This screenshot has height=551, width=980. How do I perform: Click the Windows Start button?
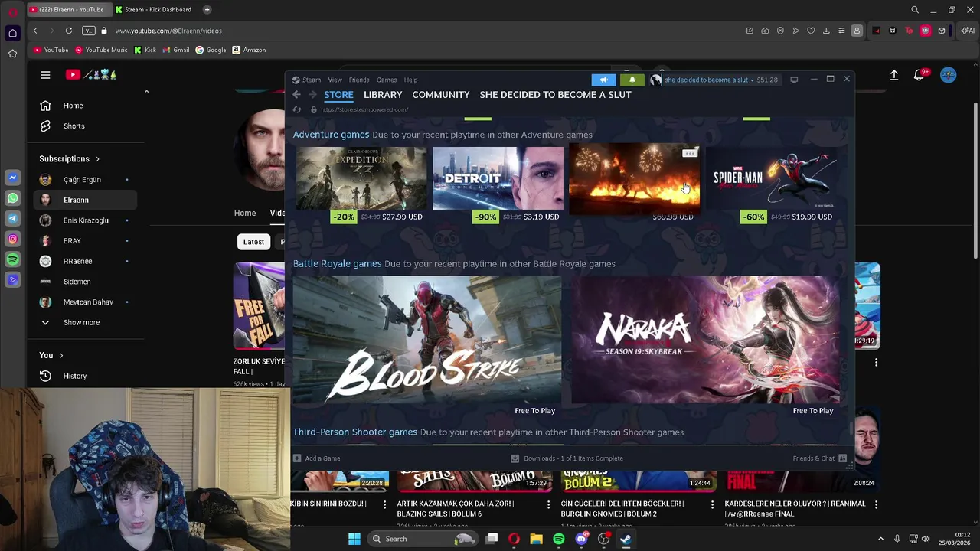coord(354,539)
